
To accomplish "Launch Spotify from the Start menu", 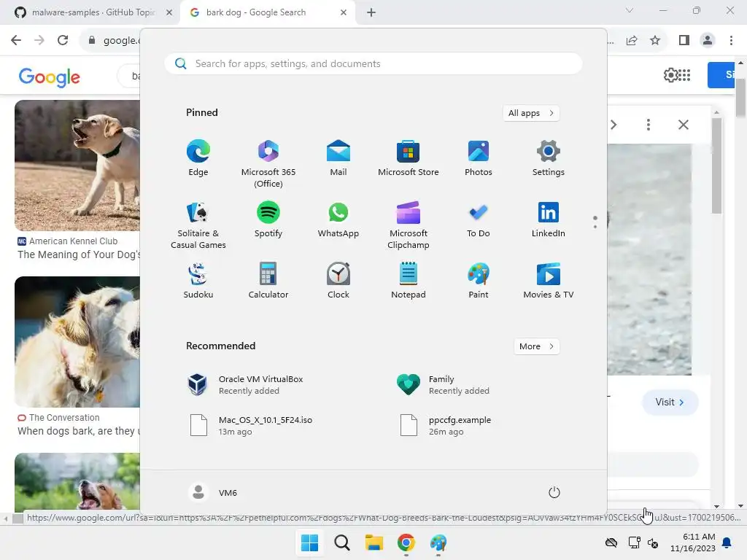I will [x=268, y=219].
